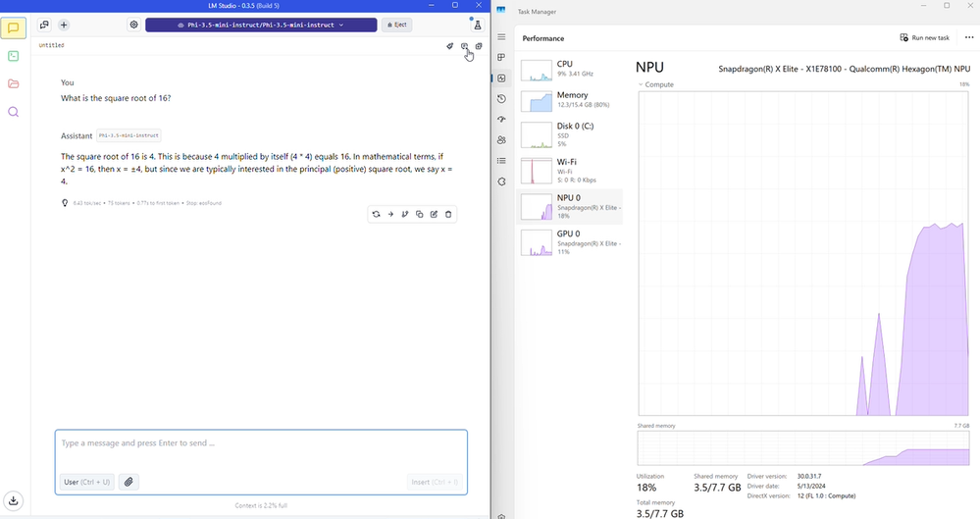980x519 pixels.
Task: Click the duplicate chat icon at top right
Action: [x=479, y=46]
